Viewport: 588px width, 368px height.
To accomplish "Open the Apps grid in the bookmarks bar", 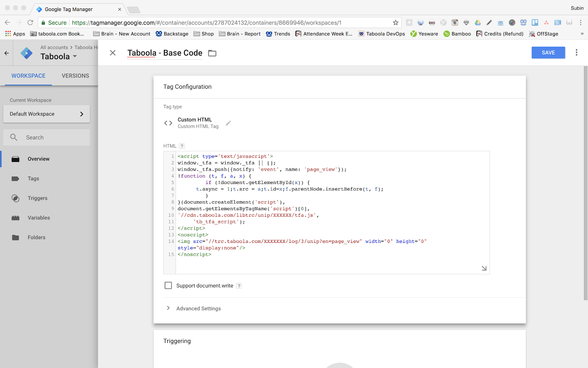I will pyautogui.click(x=15, y=34).
